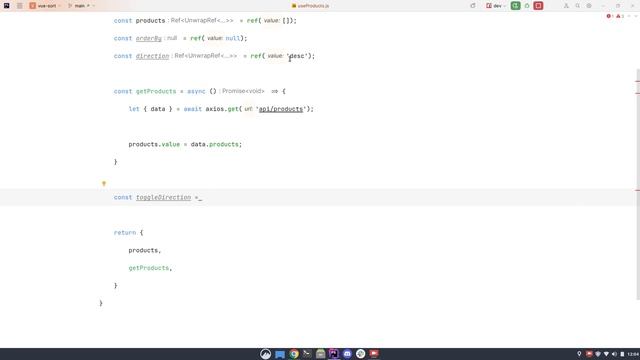Open PhpStorm from taskbar
This screenshot has width=640, height=360.
(x=333, y=354)
